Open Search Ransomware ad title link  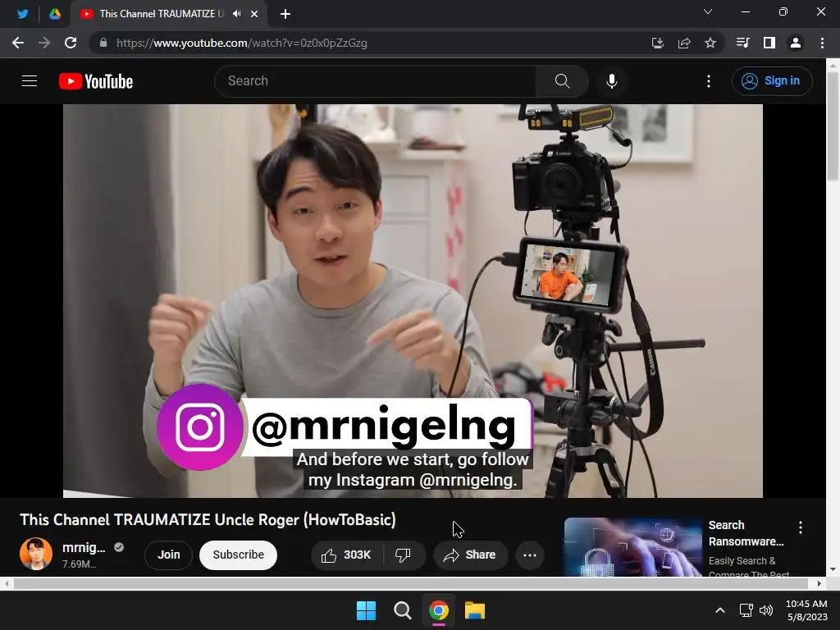click(746, 533)
